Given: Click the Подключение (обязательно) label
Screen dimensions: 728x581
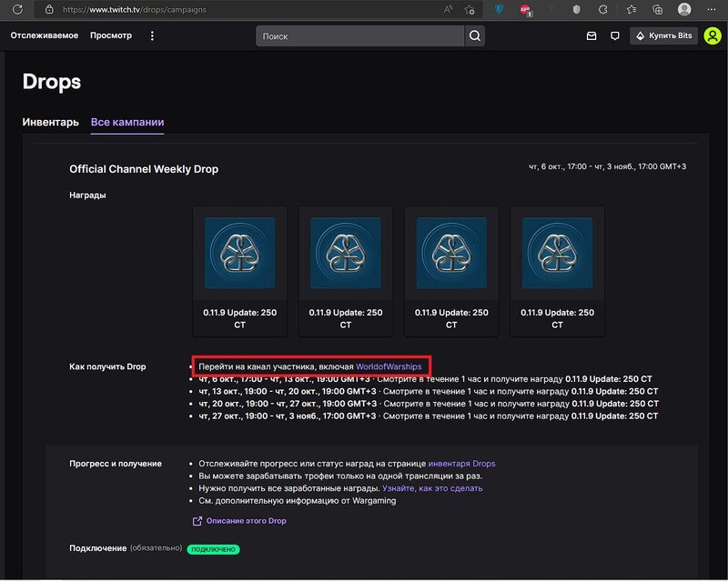Looking at the screenshot, I should click(126, 548).
